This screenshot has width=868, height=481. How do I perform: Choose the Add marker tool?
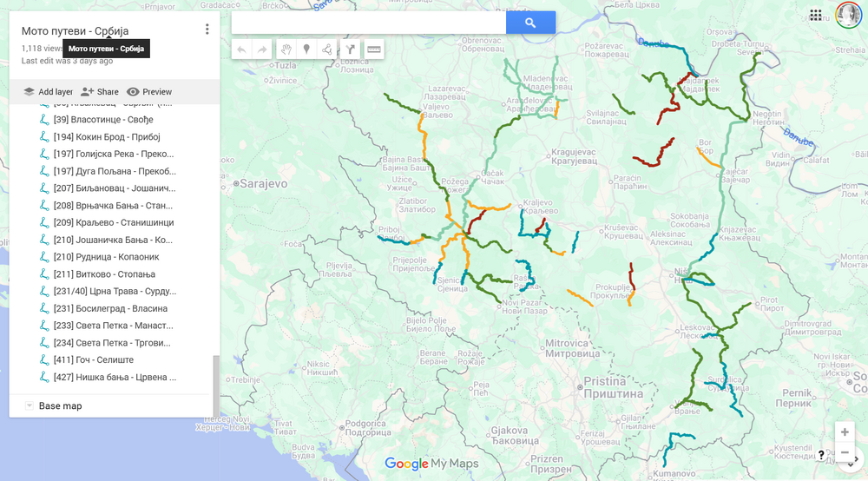(306, 49)
